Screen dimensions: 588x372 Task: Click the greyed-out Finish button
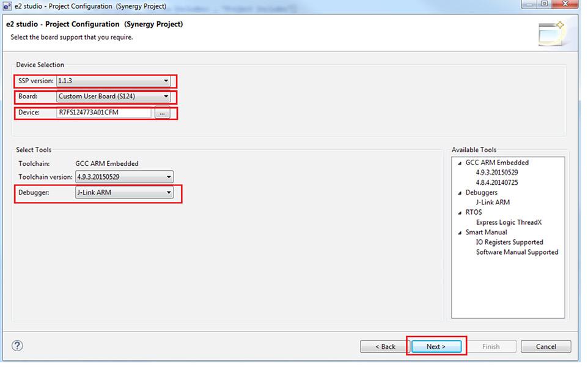tap(491, 346)
